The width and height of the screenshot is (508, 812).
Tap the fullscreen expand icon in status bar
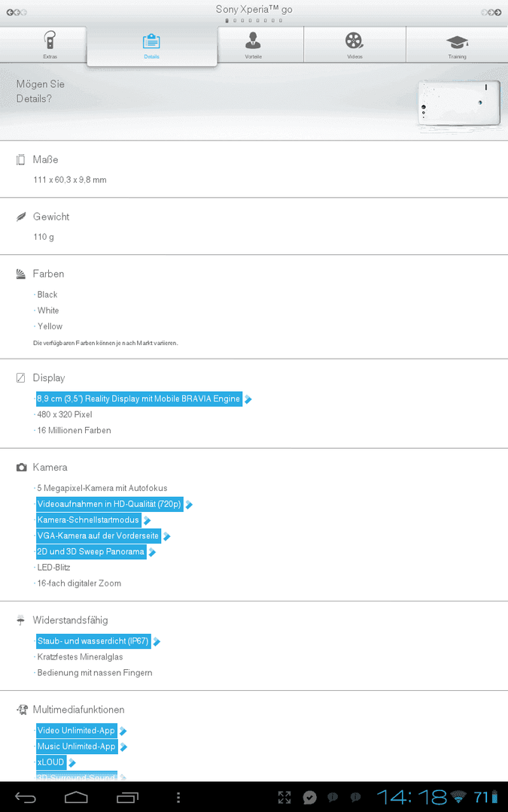[284, 797]
